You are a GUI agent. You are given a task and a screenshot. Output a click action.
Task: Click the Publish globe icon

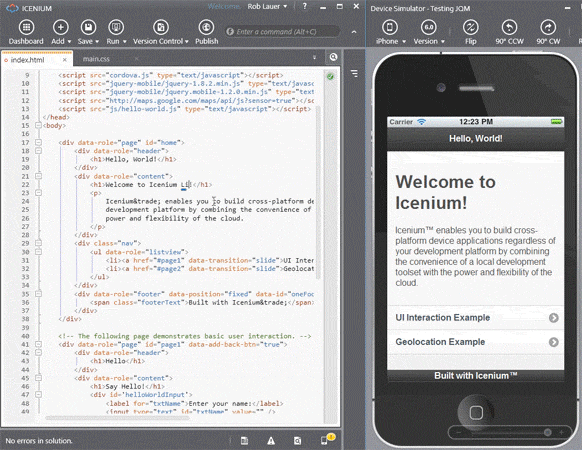[x=206, y=27]
